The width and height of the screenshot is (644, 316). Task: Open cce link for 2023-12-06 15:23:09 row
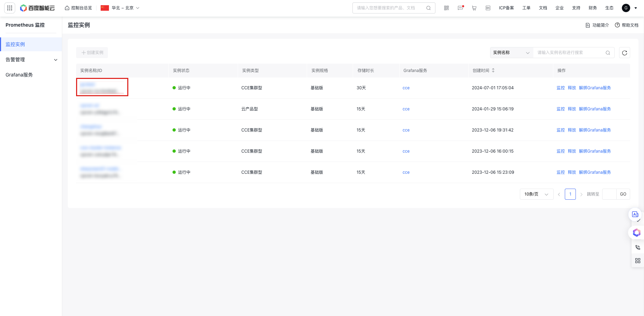(x=406, y=172)
